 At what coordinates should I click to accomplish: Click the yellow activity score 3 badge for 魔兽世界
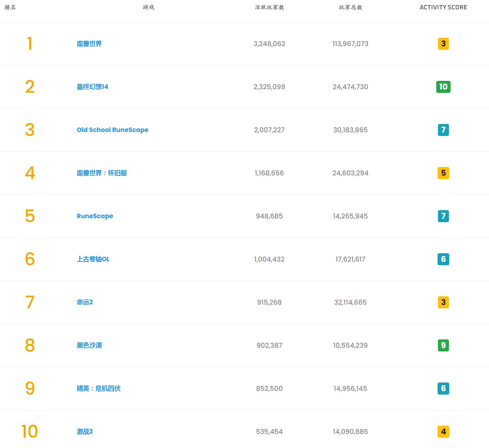pyautogui.click(x=443, y=44)
